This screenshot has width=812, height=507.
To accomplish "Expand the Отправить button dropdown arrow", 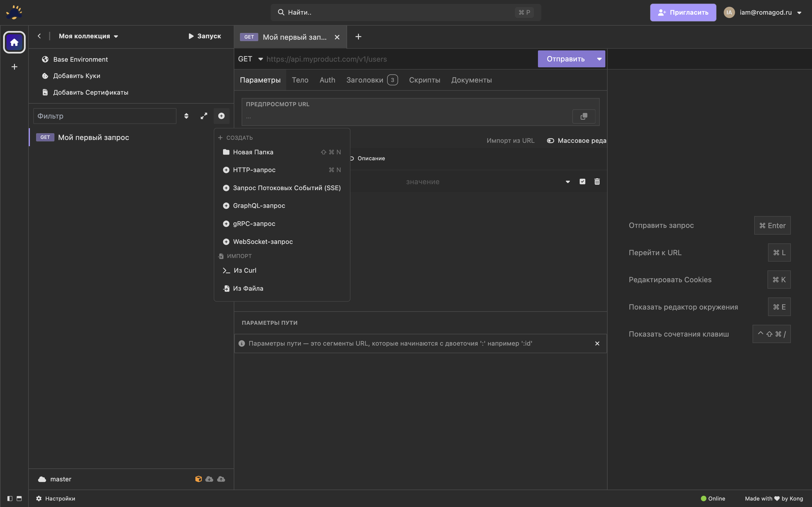I will [599, 59].
